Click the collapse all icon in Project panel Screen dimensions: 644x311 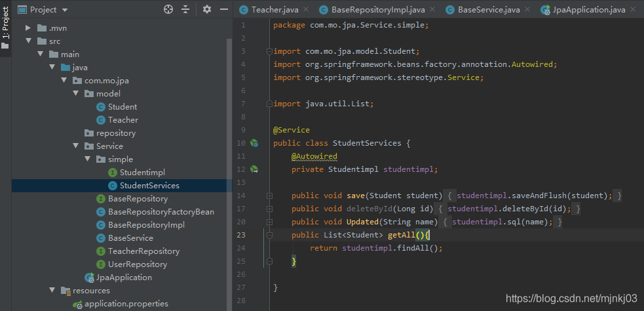pyautogui.click(x=185, y=9)
